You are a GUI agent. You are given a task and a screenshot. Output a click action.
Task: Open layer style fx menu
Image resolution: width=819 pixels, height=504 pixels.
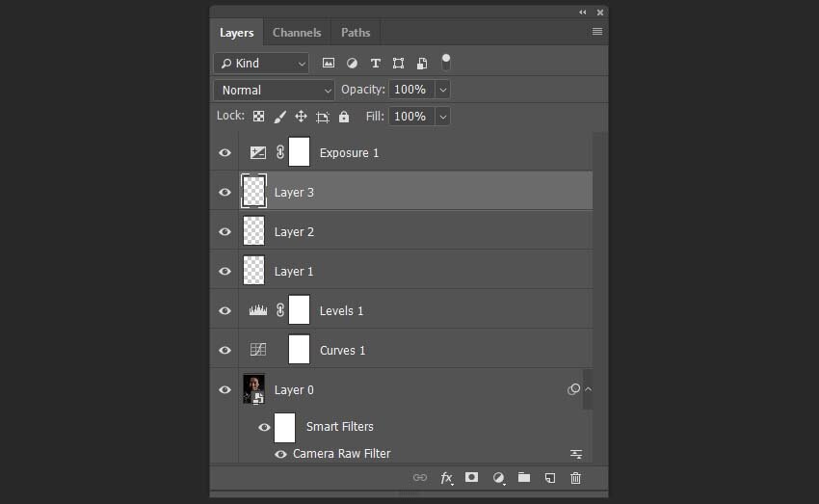coord(446,478)
